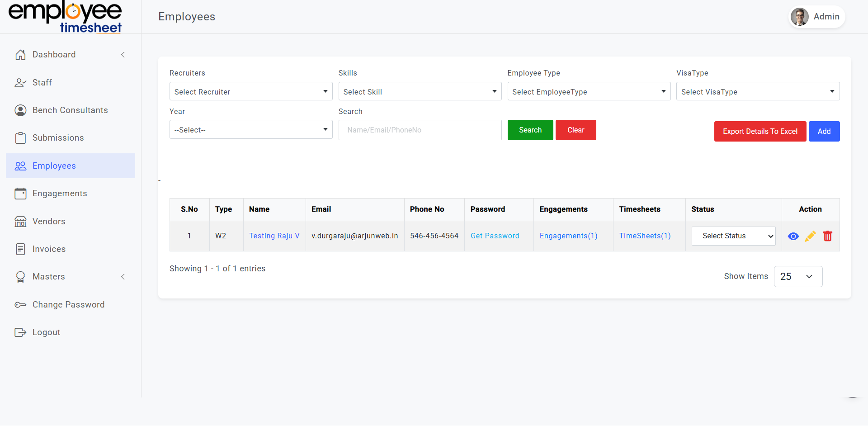868x426 pixels.
Task: Expand the Masters menu chevron
Action: pyautogui.click(x=123, y=277)
